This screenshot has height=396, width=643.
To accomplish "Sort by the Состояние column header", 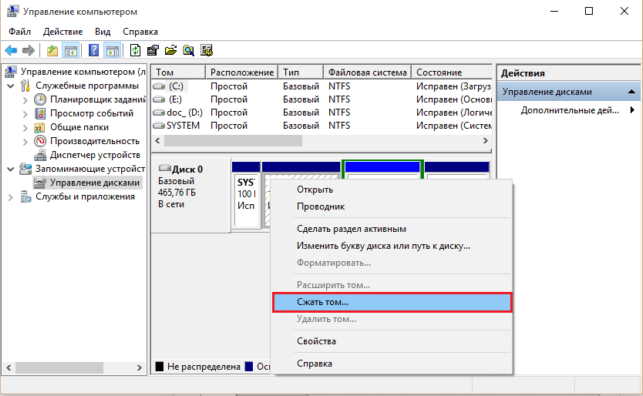I will (451, 72).
